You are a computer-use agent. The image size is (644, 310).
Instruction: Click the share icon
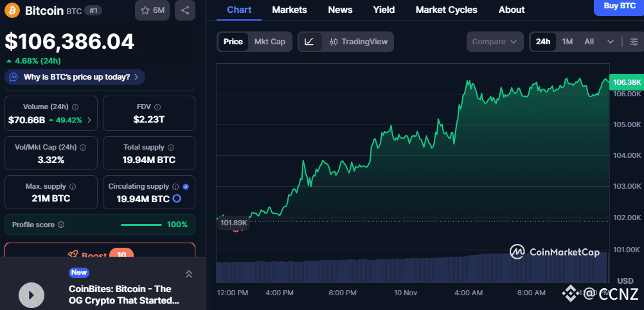185,10
